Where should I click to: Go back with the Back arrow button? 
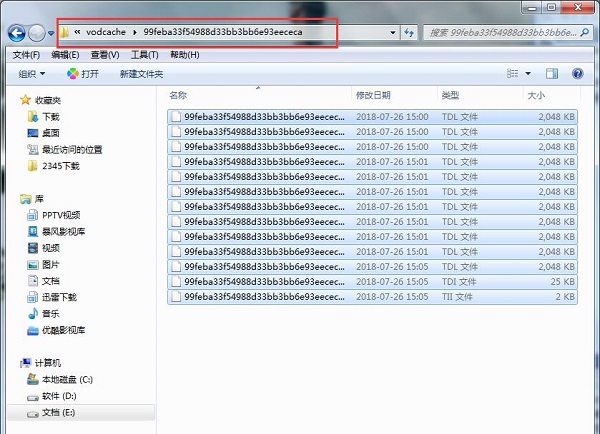click(16, 33)
